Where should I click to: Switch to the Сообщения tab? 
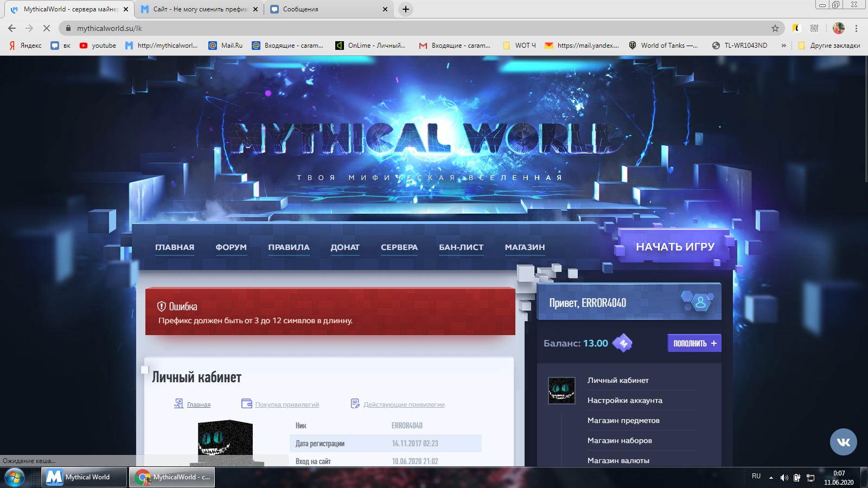pos(330,9)
